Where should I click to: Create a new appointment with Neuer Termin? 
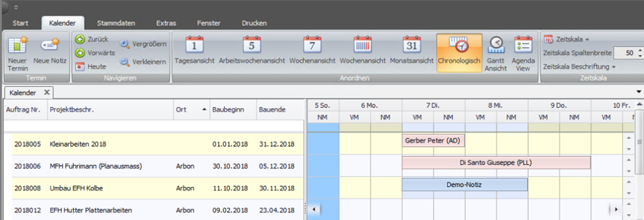coord(18,53)
